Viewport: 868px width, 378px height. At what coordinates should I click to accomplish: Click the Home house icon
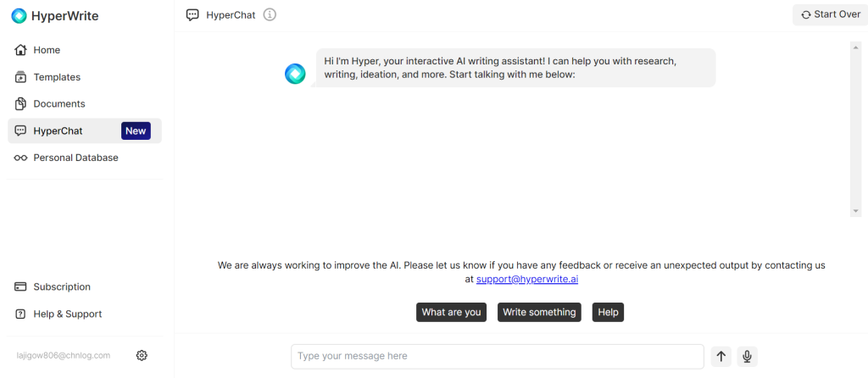(20, 50)
